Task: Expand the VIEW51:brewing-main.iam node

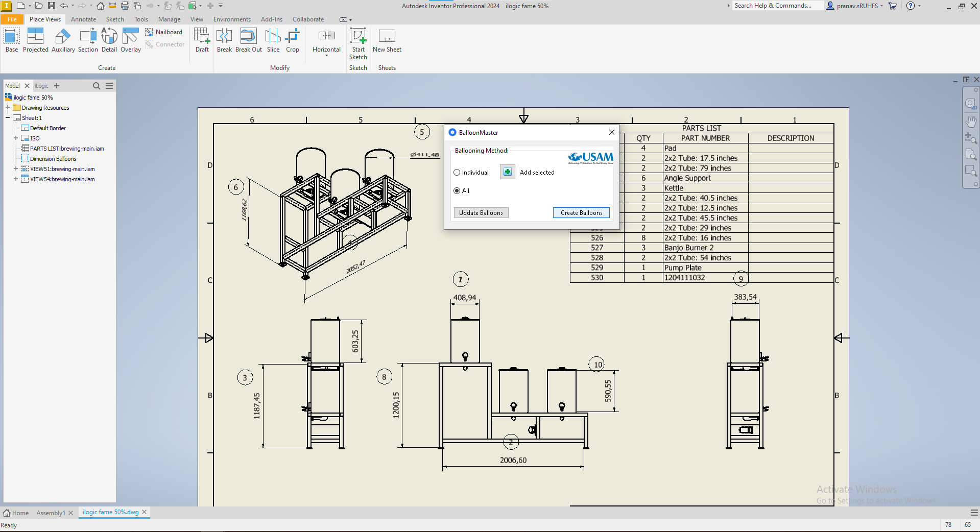Action: (x=16, y=169)
